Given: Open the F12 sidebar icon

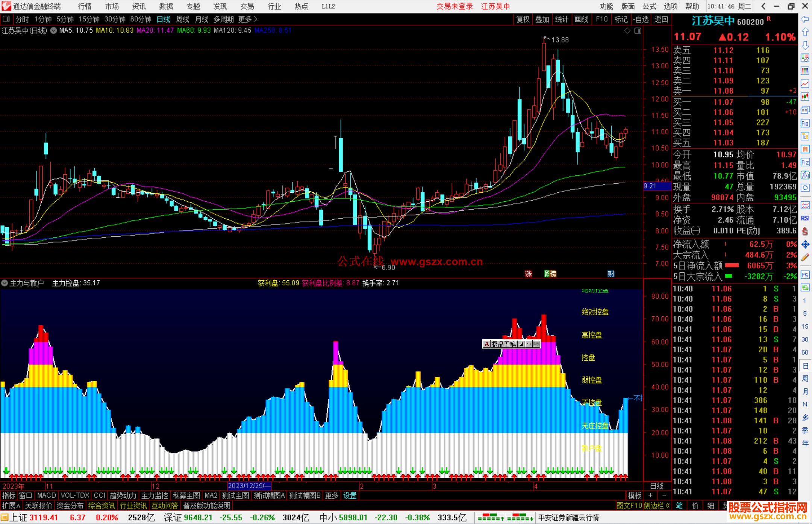Looking at the screenshot, I should [805, 162].
